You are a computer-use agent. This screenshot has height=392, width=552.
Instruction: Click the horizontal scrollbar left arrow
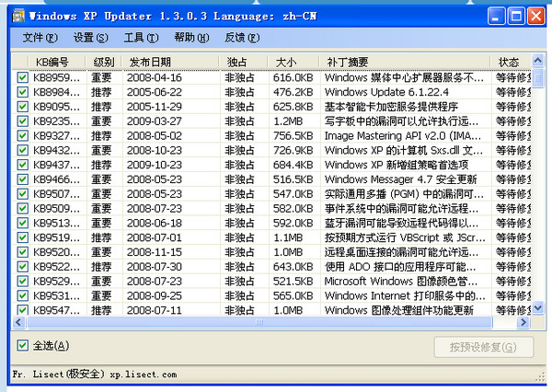coord(19,322)
